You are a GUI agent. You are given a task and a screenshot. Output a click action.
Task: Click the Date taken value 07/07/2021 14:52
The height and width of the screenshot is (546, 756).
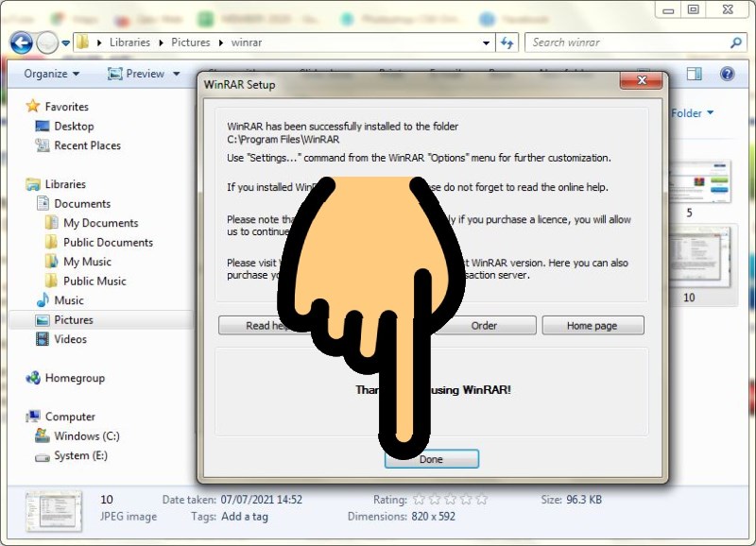point(262,500)
